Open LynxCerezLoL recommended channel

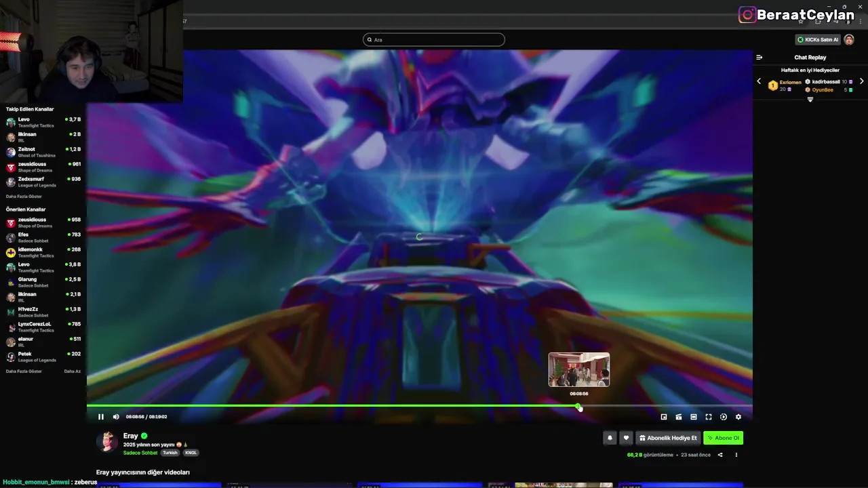(43, 327)
